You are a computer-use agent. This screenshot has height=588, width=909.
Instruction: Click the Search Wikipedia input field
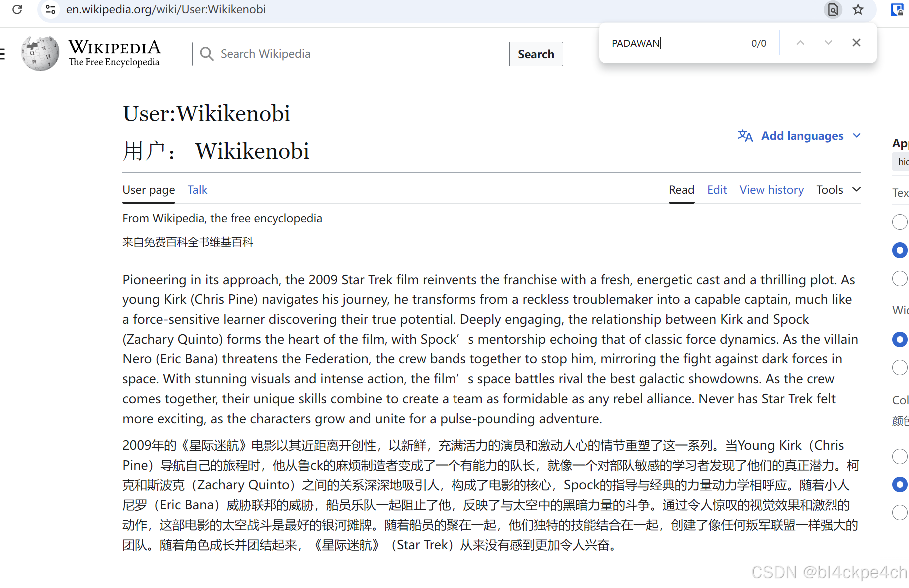point(351,54)
